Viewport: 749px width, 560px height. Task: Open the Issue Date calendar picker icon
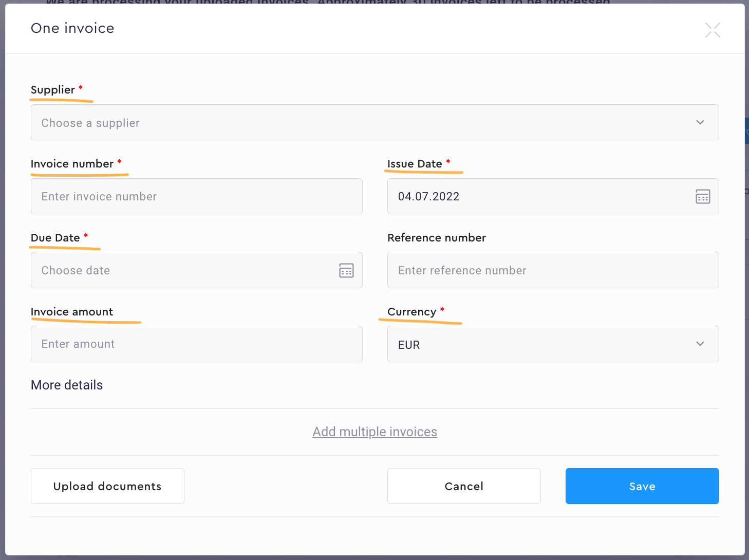pyautogui.click(x=702, y=197)
